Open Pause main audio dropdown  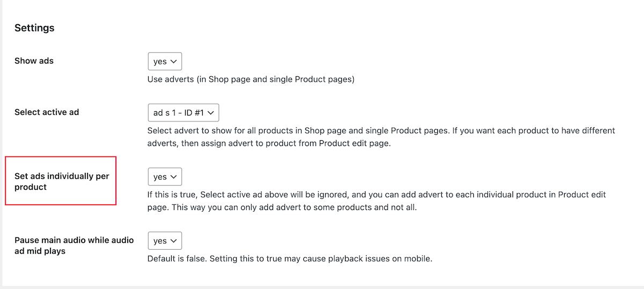click(x=165, y=241)
